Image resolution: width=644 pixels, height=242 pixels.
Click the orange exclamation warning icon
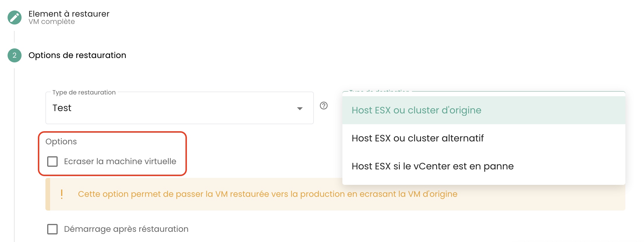pyautogui.click(x=62, y=194)
